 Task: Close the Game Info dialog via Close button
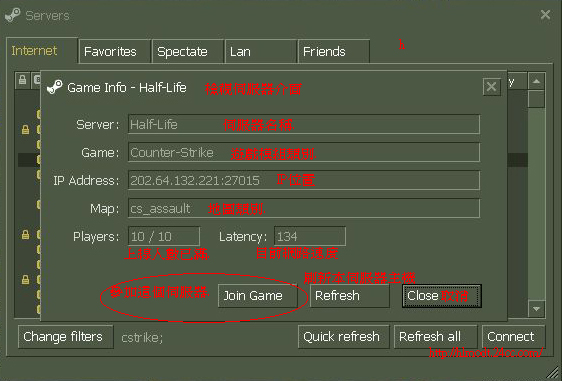click(x=442, y=296)
